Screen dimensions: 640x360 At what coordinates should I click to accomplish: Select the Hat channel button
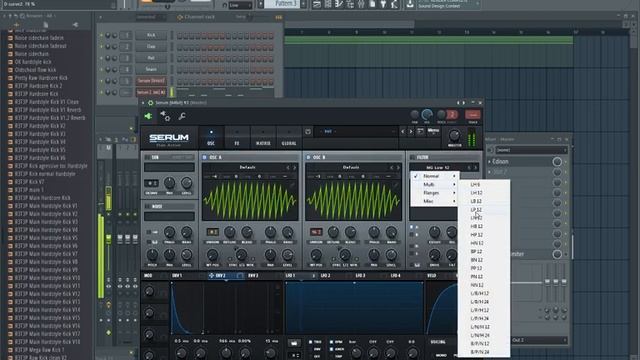[151, 58]
